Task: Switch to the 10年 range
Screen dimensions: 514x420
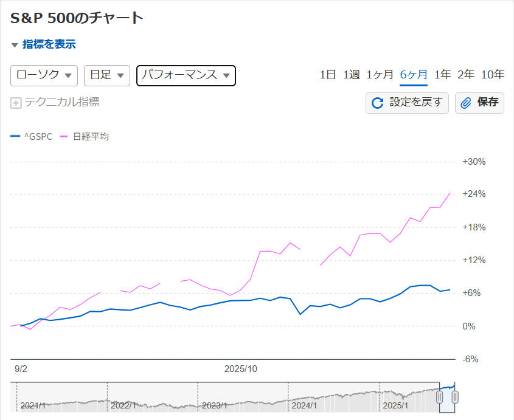Action: 492,75
